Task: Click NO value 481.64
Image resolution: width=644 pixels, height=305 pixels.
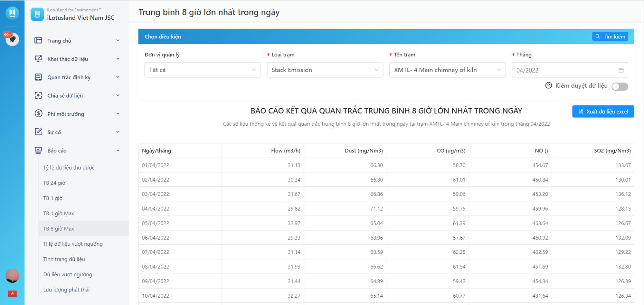Action: coord(540,296)
